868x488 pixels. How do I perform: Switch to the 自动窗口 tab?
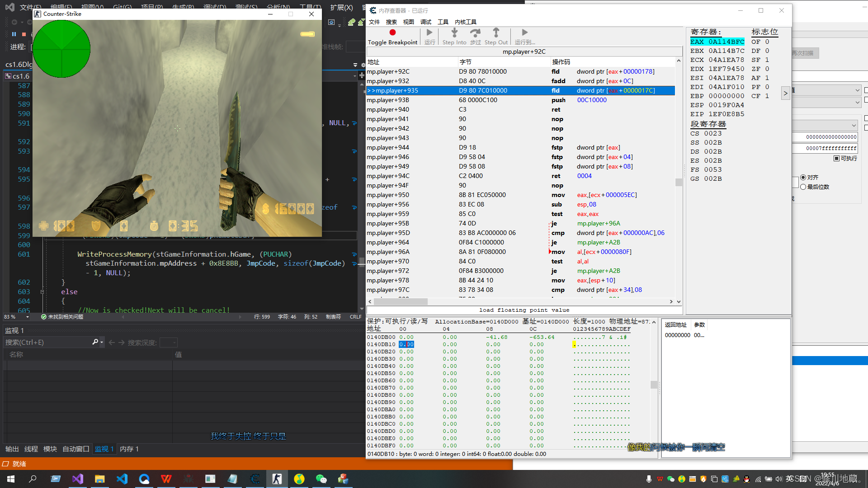(x=76, y=449)
